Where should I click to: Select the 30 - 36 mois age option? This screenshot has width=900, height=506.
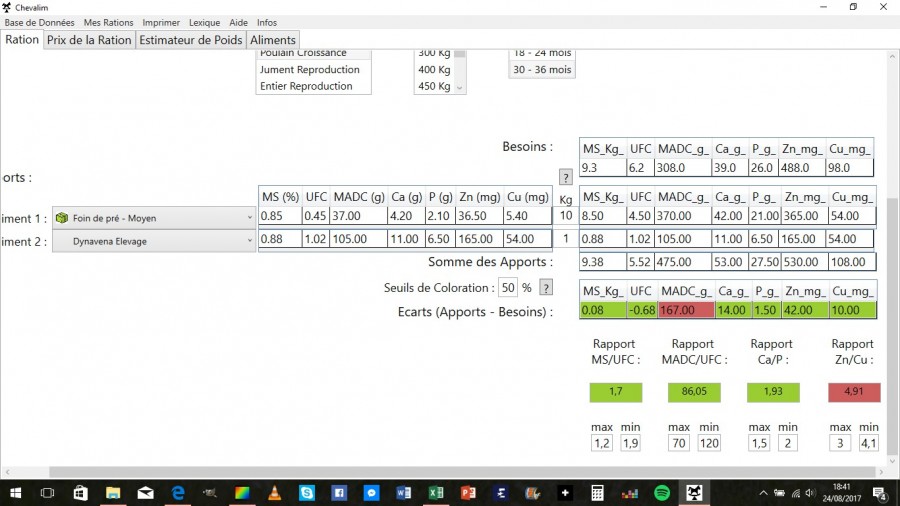tap(542, 70)
